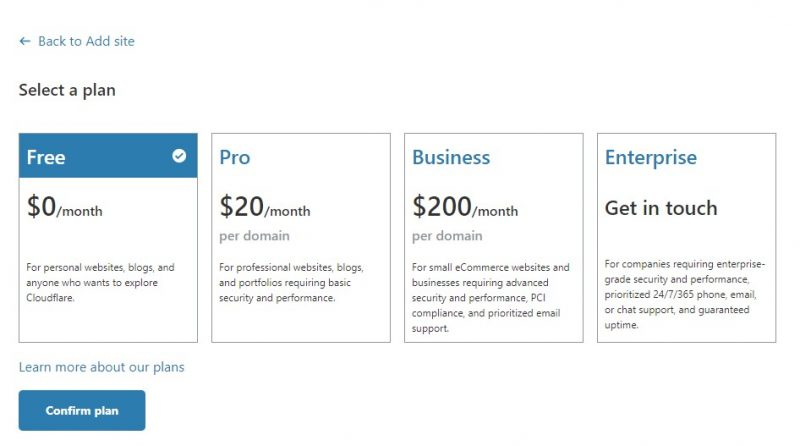The image size is (800, 446).
Task: Click 'Get in touch' on Enterprise card
Action: 661,208
